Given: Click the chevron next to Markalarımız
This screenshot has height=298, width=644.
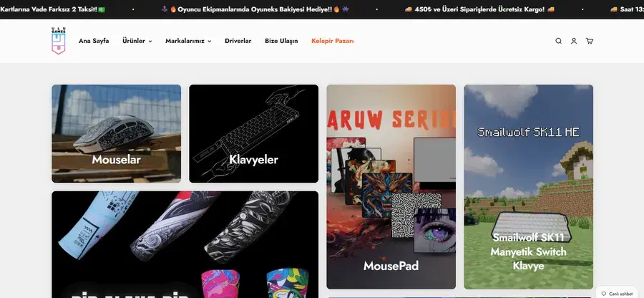Looking at the screenshot, I should pyautogui.click(x=209, y=41).
